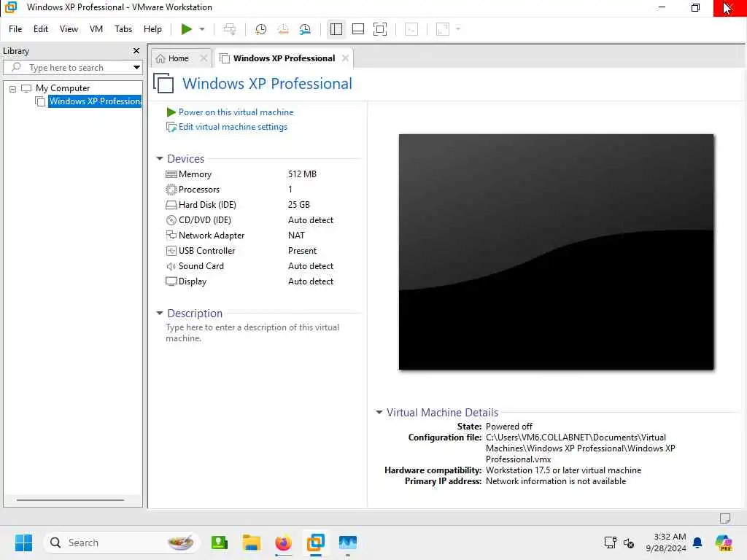Click the Send Ctrl+Alt+Del toolbar icon
This screenshot has height=560, width=747.
230,29
